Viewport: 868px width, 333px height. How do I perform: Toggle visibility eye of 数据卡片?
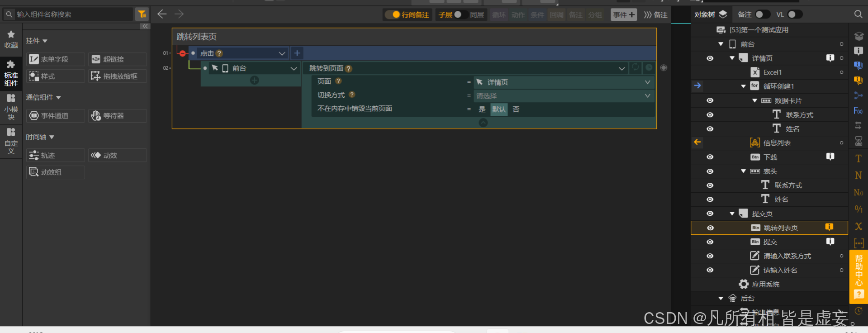710,100
